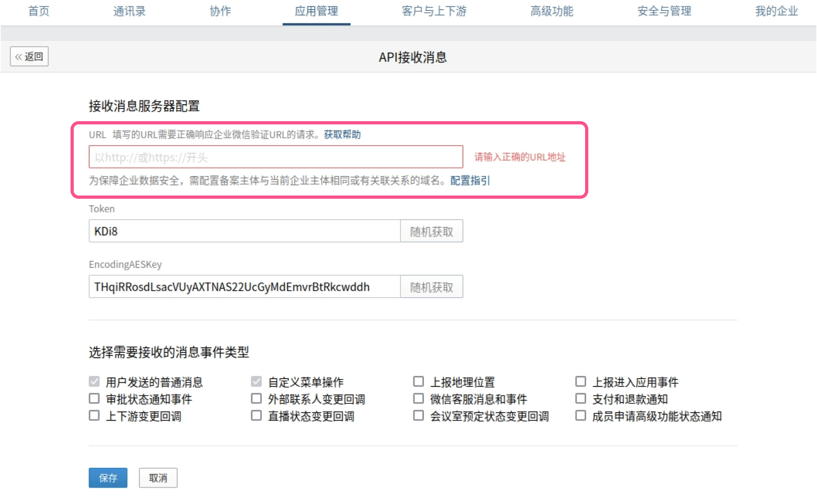This screenshot has height=504, width=817.
Task: Click the URL input field
Action: click(x=276, y=157)
